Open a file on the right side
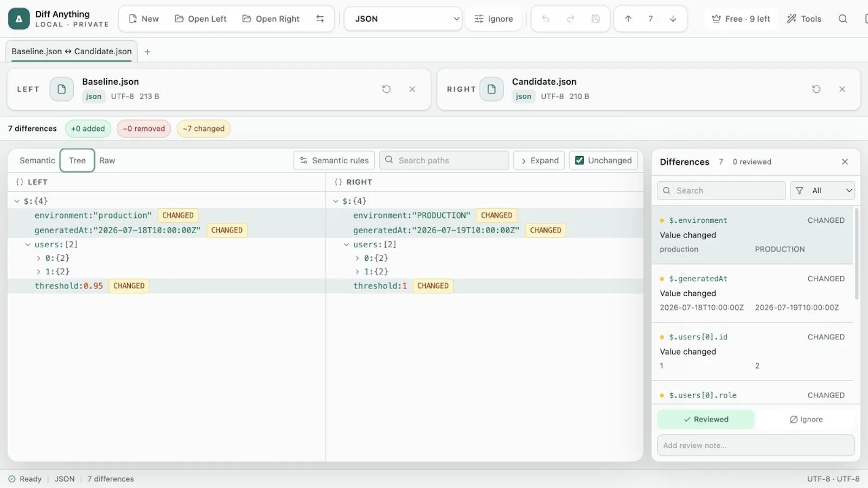Viewport: 868px width, 488px height. pyautogui.click(x=271, y=19)
